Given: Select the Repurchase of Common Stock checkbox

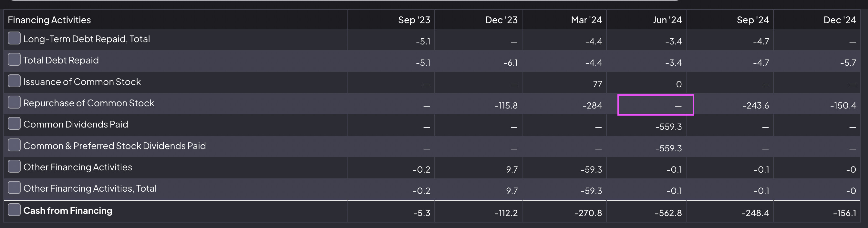Looking at the screenshot, I should click(14, 102).
